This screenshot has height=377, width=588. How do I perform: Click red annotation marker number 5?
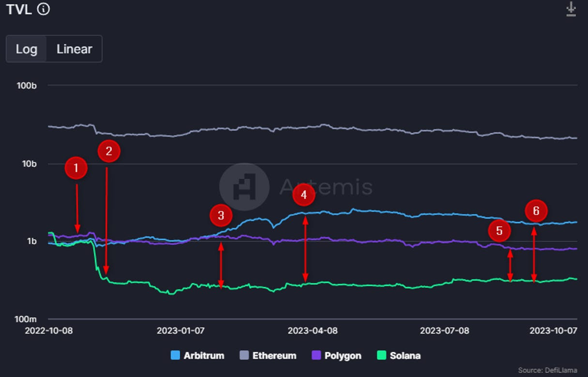click(x=499, y=231)
